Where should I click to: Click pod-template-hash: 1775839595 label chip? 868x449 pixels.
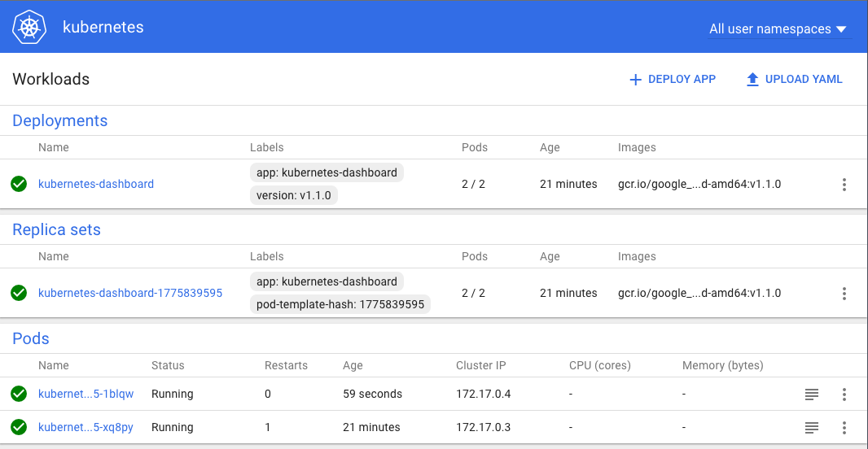pos(340,304)
